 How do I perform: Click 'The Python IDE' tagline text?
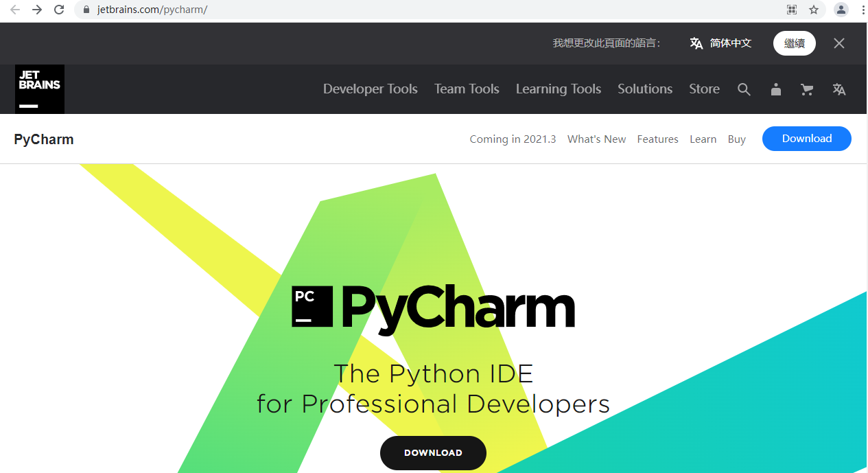click(x=433, y=373)
